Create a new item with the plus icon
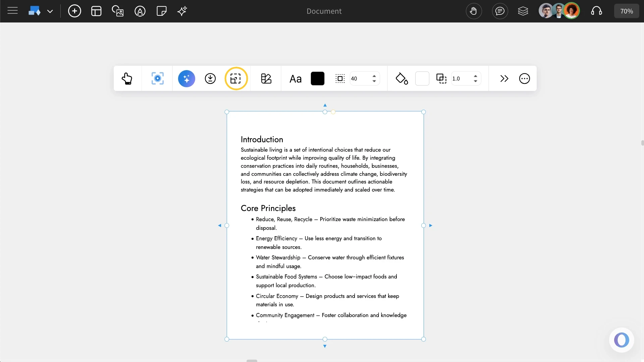Screen dimensions: 644x362 coord(74,11)
